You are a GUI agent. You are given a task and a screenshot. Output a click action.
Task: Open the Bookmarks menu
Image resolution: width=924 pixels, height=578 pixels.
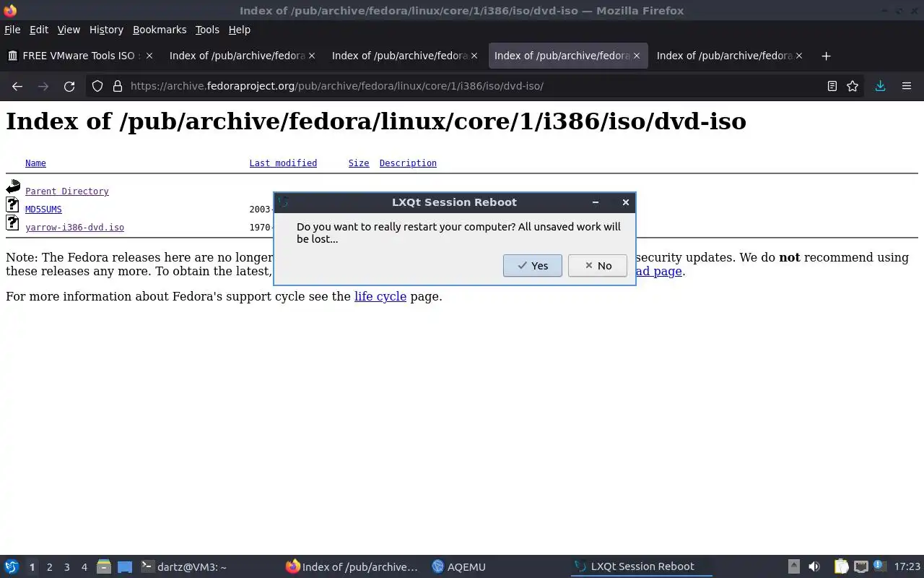[x=160, y=30]
